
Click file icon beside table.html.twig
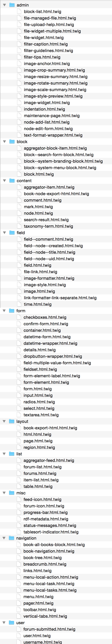tap(19, 486)
